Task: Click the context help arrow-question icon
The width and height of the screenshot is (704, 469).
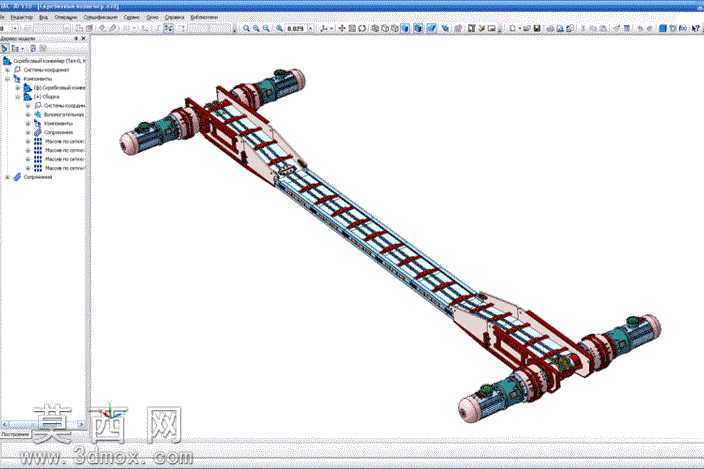Action: pos(696,28)
